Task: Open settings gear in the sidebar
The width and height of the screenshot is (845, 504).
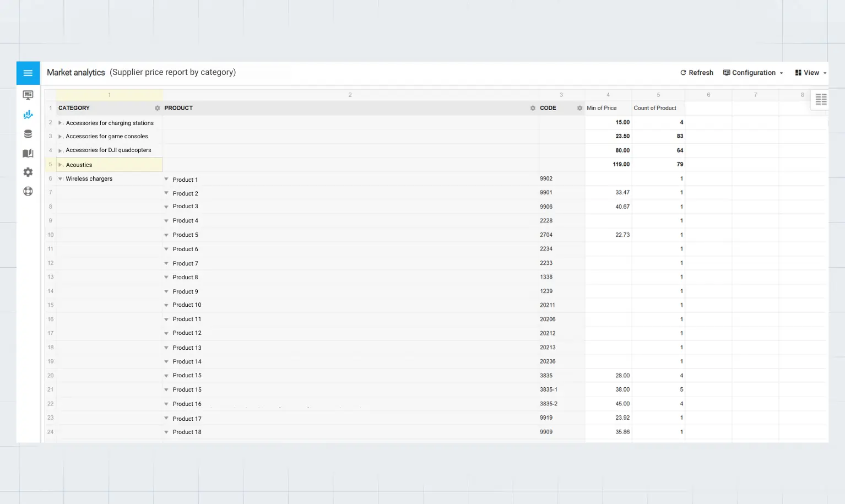Action: [28, 172]
